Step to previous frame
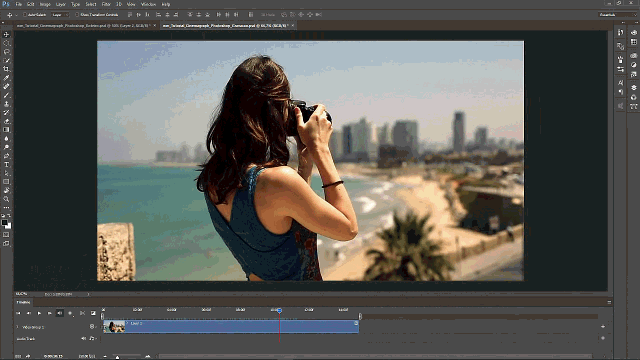Image resolution: width=640 pixels, height=360 pixels. [29, 313]
